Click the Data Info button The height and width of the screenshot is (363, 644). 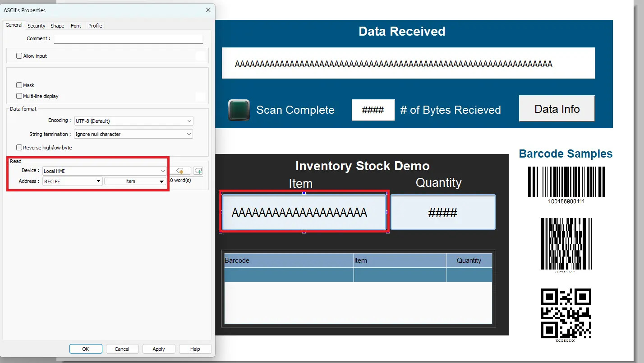point(557,109)
